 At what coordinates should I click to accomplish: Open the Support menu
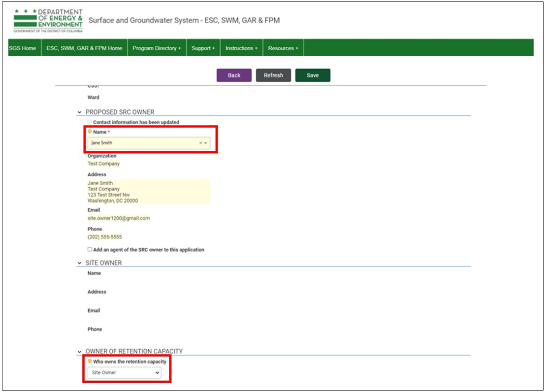pos(203,48)
